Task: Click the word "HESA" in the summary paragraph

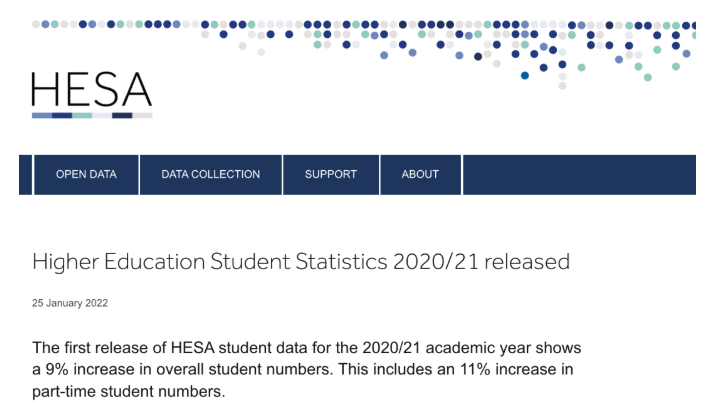Action: point(171,348)
